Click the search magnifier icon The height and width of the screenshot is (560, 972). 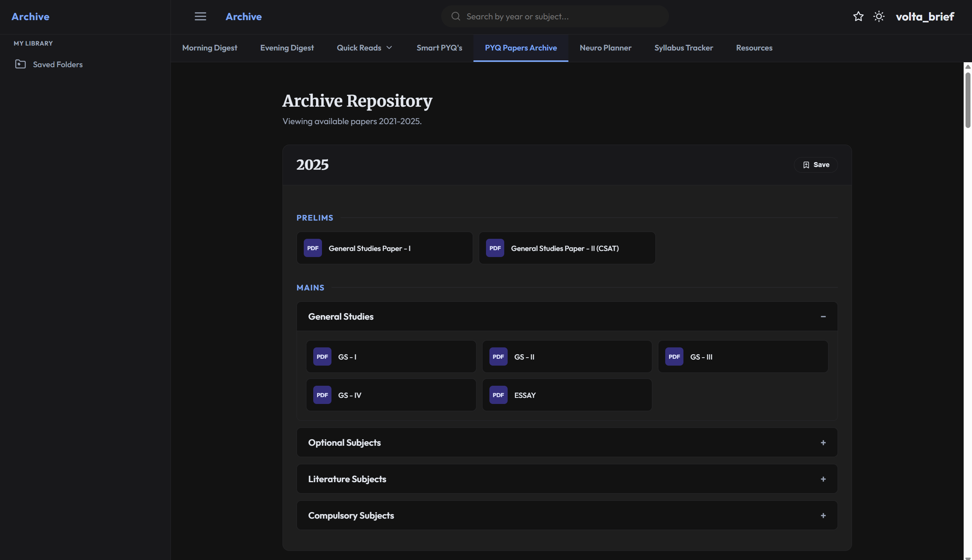(456, 16)
